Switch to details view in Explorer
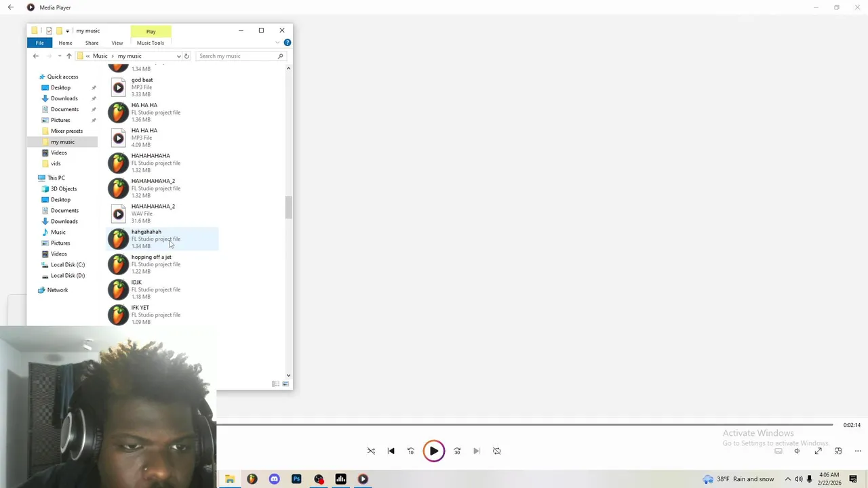The image size is (868, 488). pos(275,384)
